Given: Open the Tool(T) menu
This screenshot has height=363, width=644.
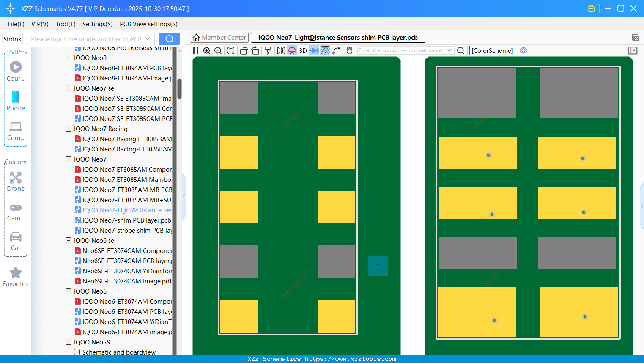Looking at the screenshot, I should (x=65, y=24).
